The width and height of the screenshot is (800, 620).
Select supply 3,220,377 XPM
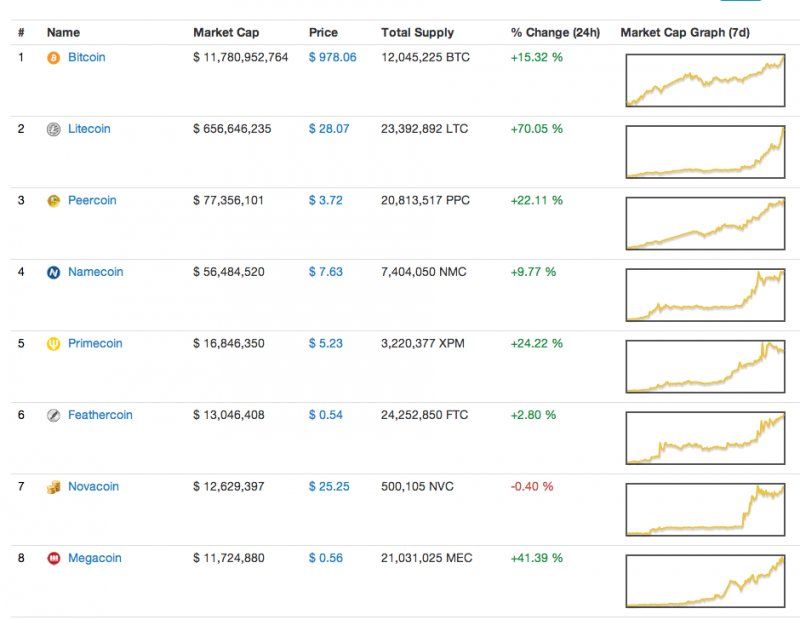[423, 343]
